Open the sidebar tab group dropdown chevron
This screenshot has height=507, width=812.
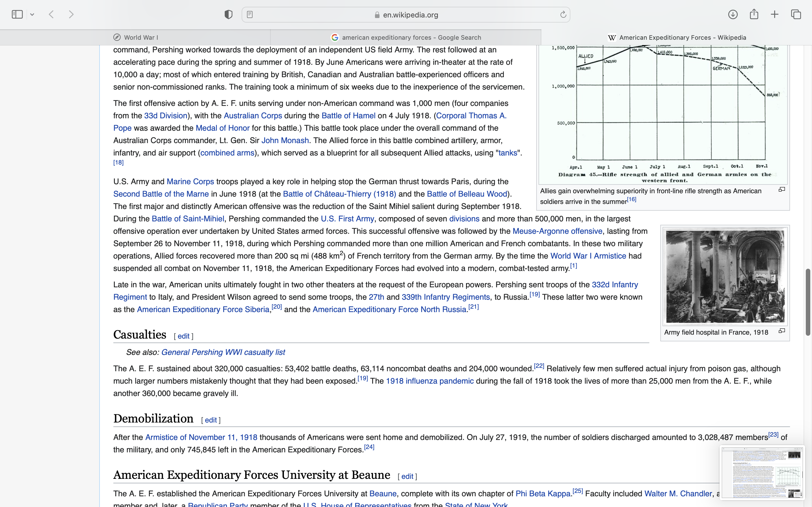[x=32, y=14]
